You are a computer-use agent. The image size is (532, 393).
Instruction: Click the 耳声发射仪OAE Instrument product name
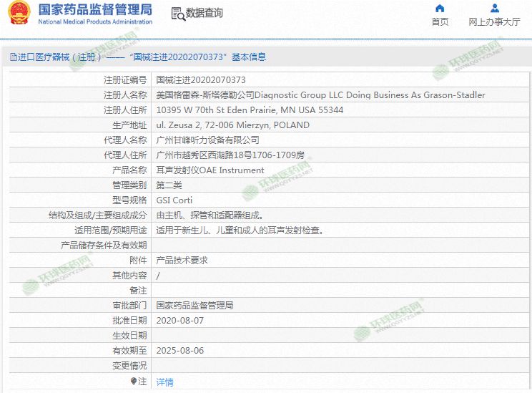click(x=210, y=170)
